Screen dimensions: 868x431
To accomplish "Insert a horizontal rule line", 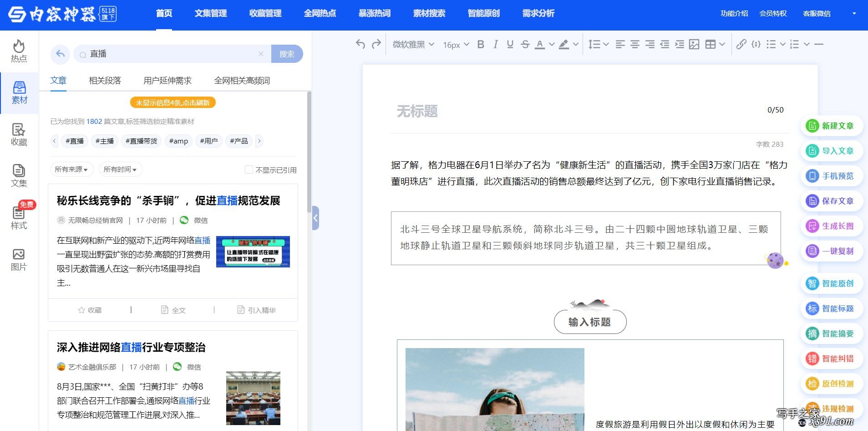I will coord(819,44).
